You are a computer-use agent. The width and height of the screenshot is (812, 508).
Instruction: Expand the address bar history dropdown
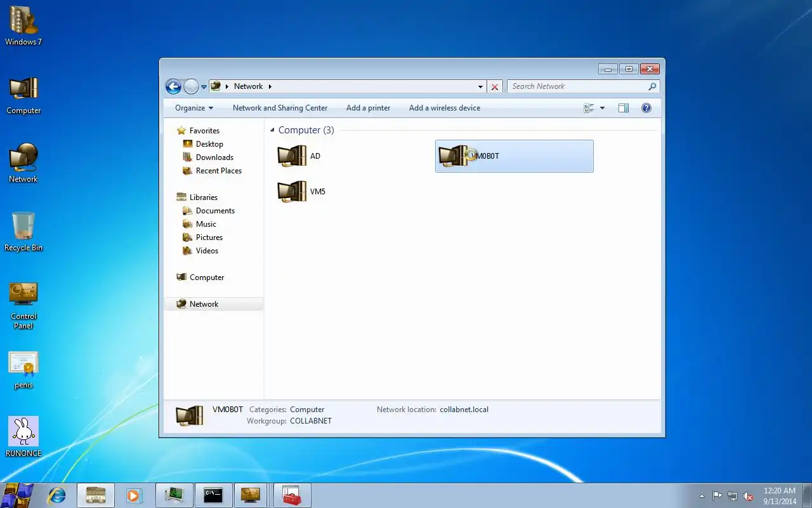coord(480,87)
